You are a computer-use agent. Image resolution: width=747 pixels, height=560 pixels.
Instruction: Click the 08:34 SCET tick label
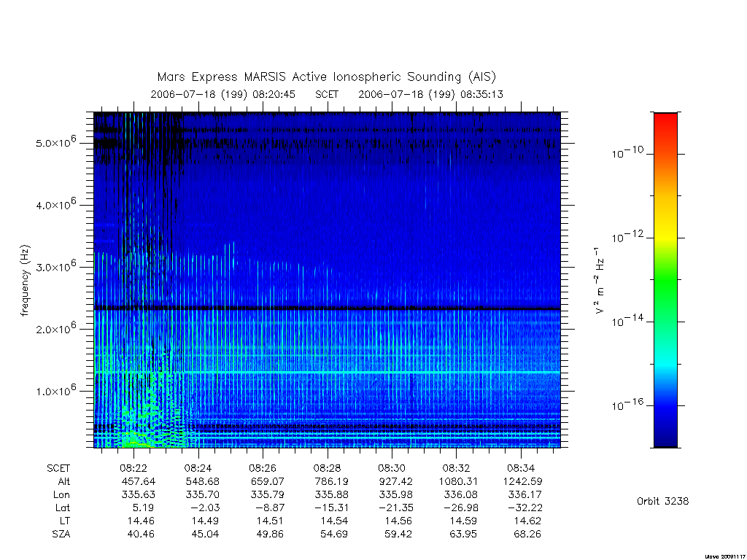(521, 468)
